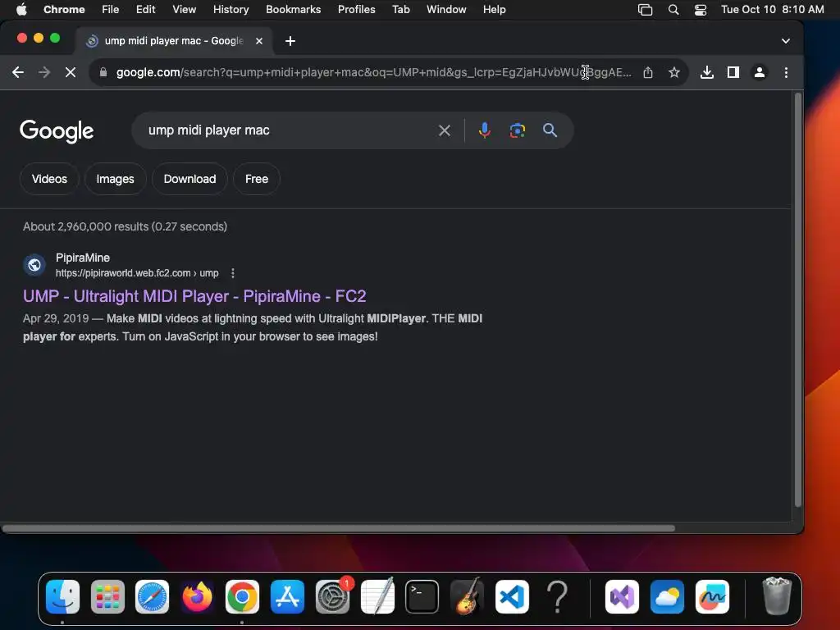Open Stage Manager menu bar icon
Image resolution: width=840 pixels, height=630 pixels.
coord(645,10)
